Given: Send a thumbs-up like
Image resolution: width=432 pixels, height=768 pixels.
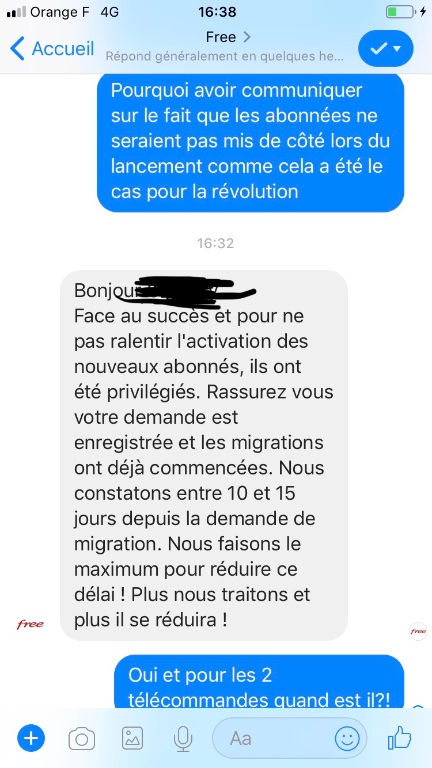Looking at the screenshot, I should [399, 738].
